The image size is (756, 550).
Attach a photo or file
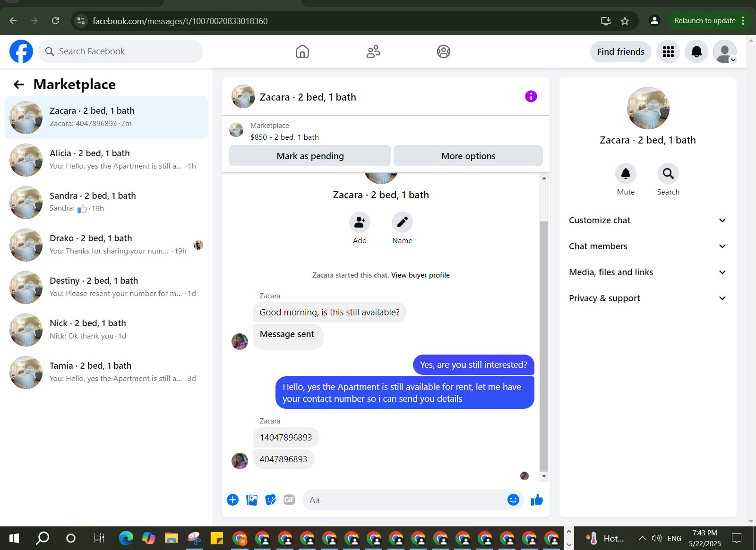click(252, 500)
